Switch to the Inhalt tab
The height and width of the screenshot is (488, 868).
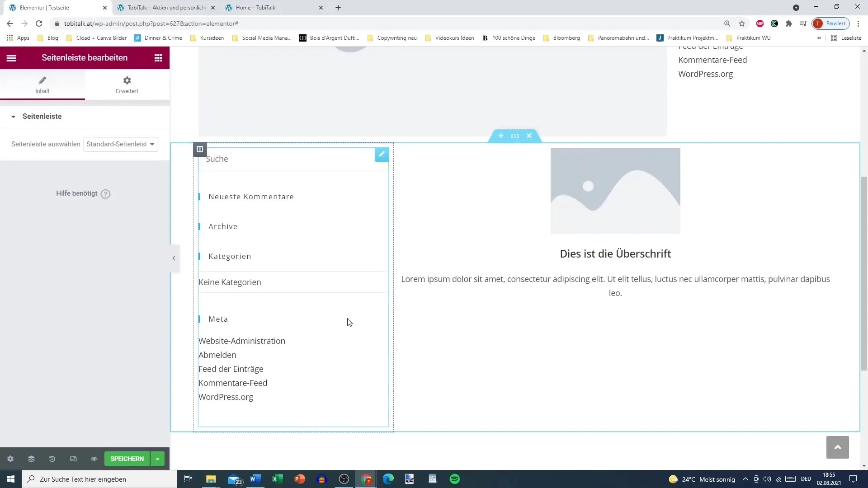click(x=42, y=84)
